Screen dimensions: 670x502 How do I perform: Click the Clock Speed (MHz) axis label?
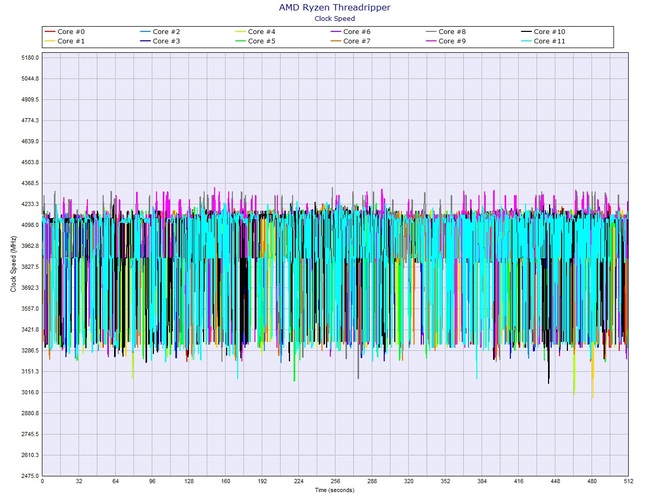tap(13, 264)
